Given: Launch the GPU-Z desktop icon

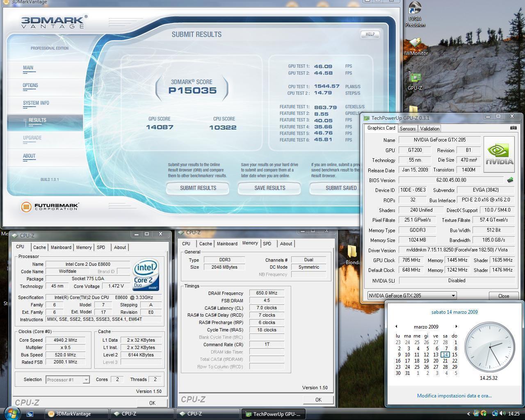Looking at the screenshot, I should tap(415, 81).
